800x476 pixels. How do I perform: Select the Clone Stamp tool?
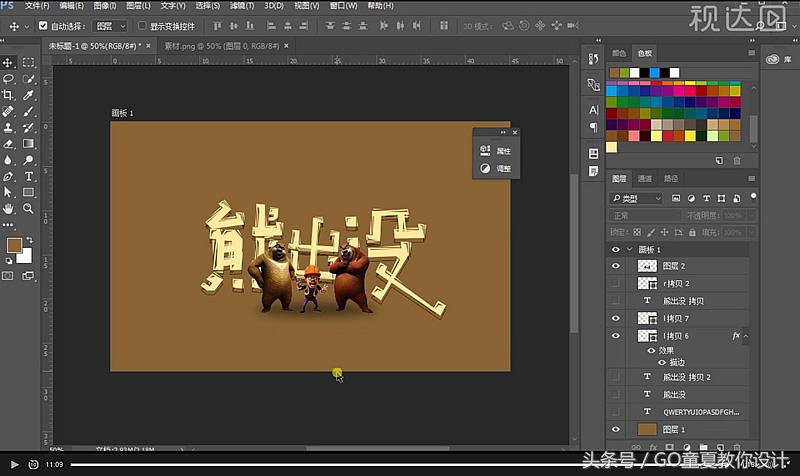8,128
